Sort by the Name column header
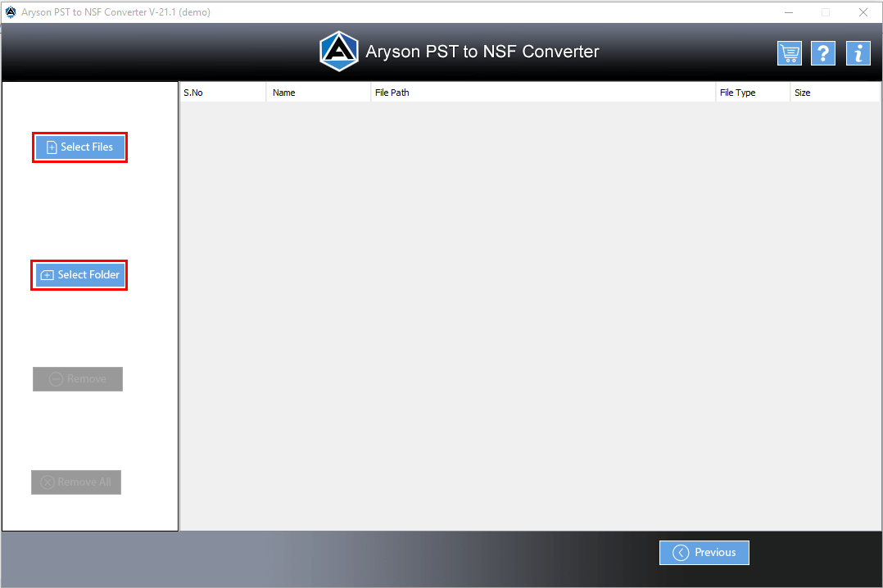 pos(318,93)
